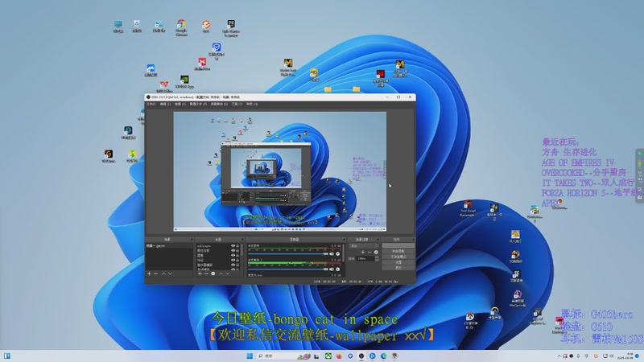Screen dimensions: 644x362
Task: Mute the second mixer track's speaker icon
Action: tap(332, 269)
